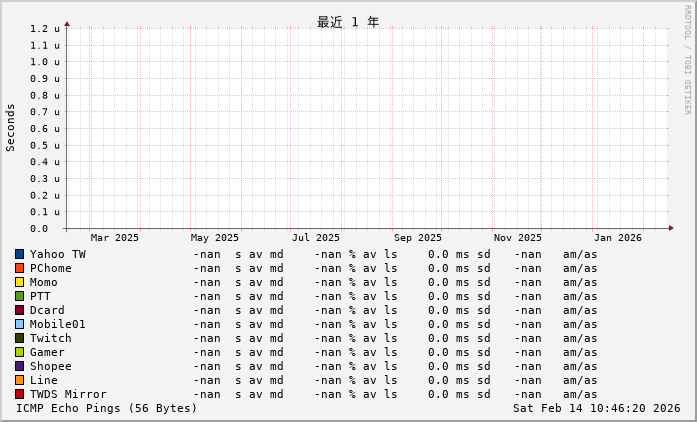Click the TWDS Mirror red legend swatch
This screenshot has height=422, width=697.
(19, 394)
